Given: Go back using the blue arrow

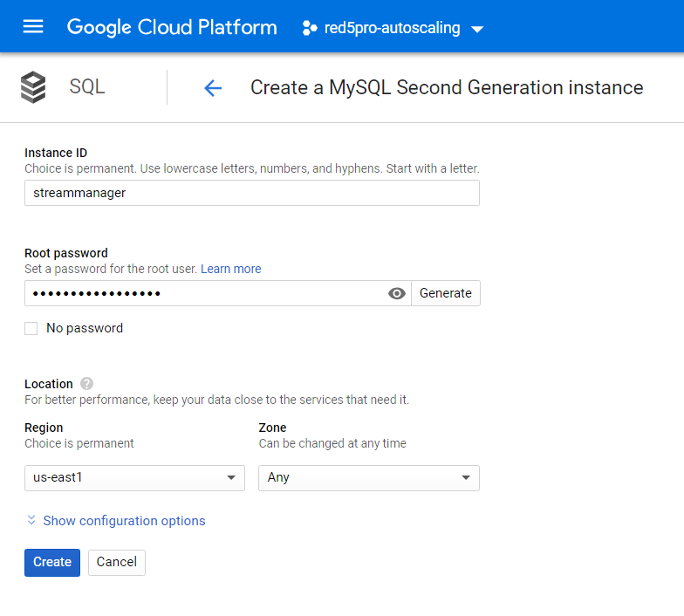Looking at the screenshot, I should click(213, 88).
